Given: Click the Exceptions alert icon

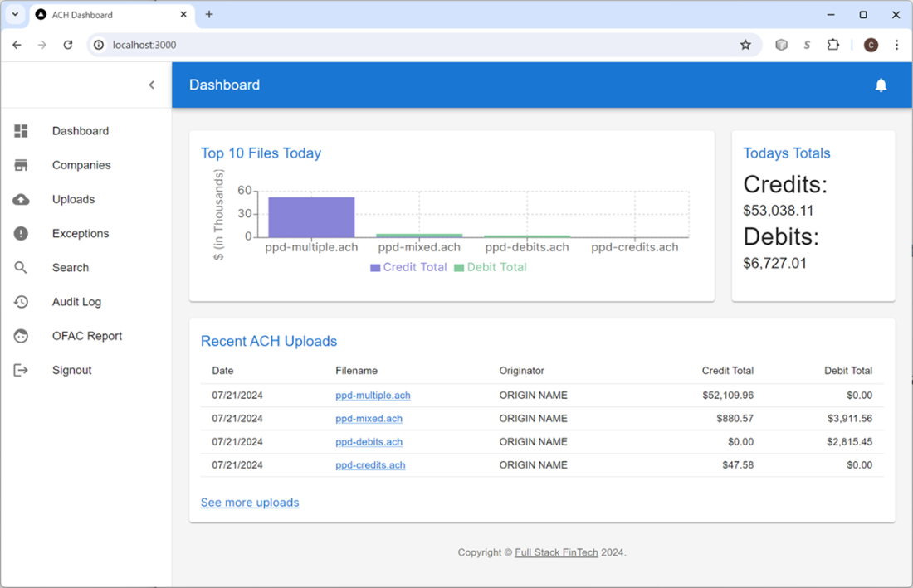Looking at the screenshot, I should tap(21, 234).
